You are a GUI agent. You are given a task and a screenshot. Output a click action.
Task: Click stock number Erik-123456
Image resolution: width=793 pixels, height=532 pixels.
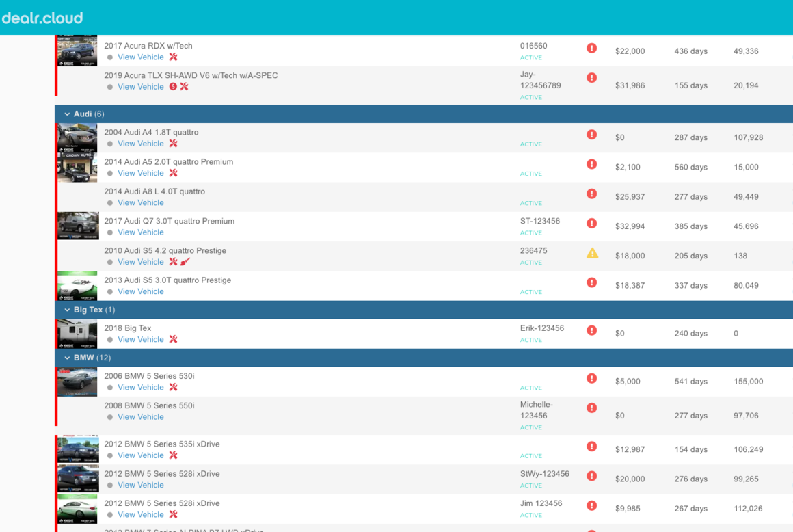[541, 328]
